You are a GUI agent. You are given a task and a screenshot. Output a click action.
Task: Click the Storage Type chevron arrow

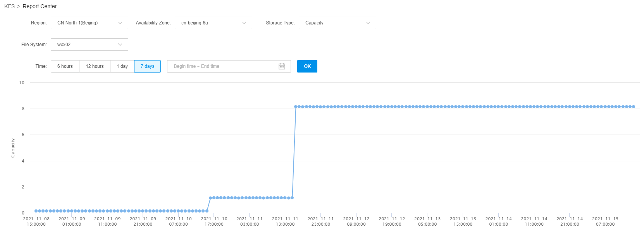tap(368, 23)
